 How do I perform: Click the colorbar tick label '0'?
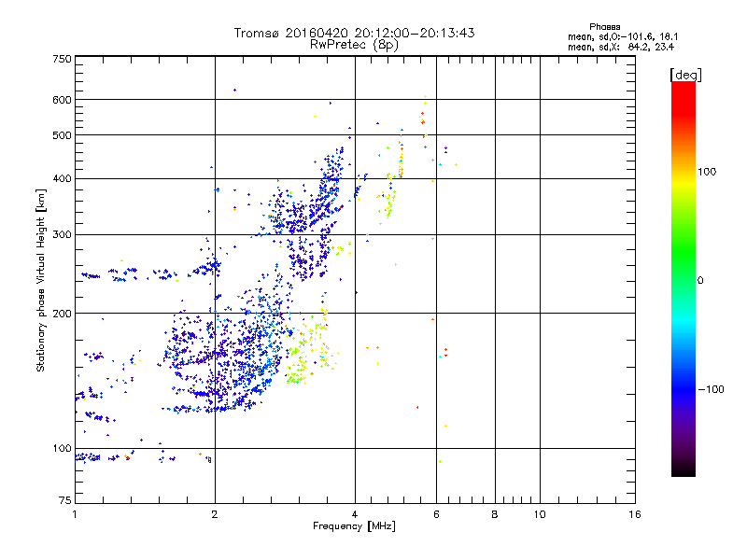[700, 281]
